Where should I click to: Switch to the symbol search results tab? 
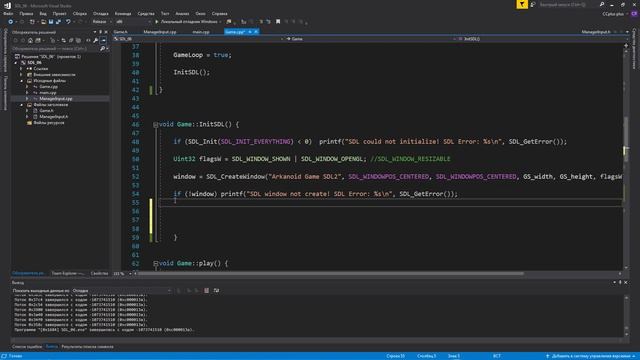click(87, 347)
